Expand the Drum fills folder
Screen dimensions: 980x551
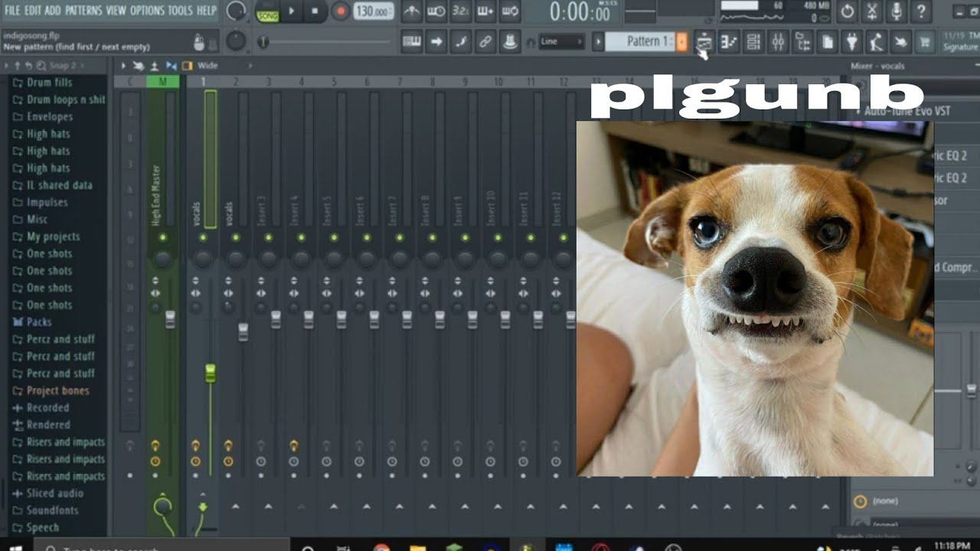point(50,83)
